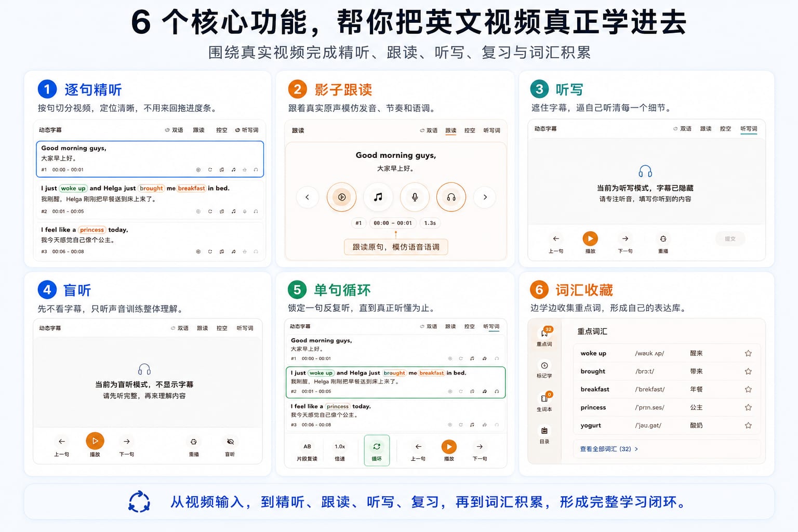Star the word 'breakfast' in vocabulary list
Screen dimensions: 798x532
(748, 389)
